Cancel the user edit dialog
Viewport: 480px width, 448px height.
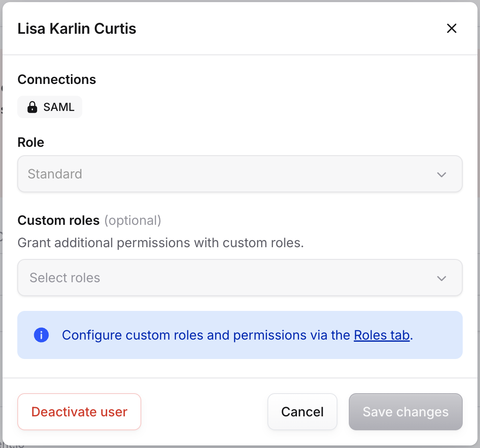click(302, 412)
